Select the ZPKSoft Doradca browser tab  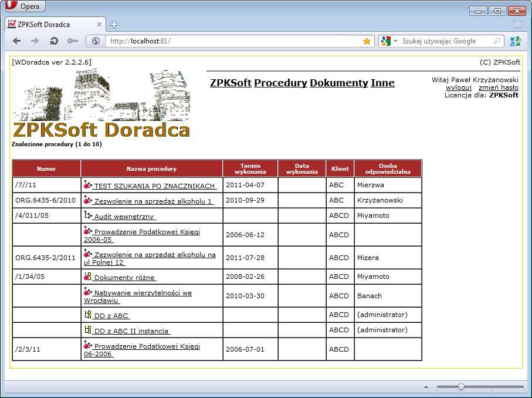(x=55, y=25)
